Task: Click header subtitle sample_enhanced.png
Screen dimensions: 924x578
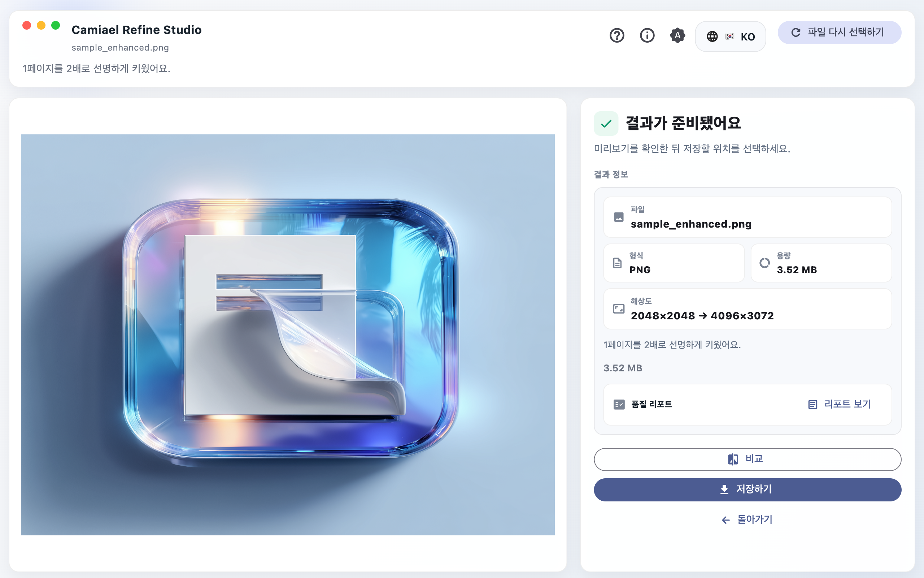Action: coord(120,48)
